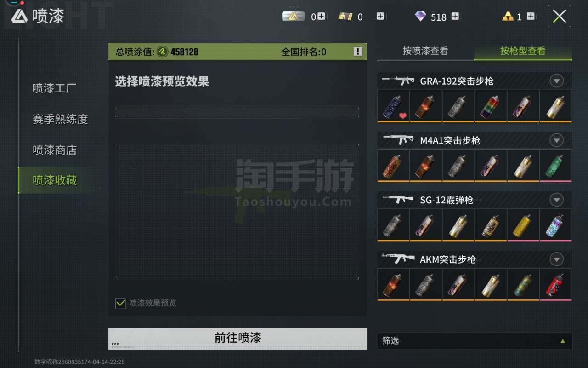The image size is (588, 368).
Task: Select the rainbow spray can under GRA-192
Action: click(491, 106)
